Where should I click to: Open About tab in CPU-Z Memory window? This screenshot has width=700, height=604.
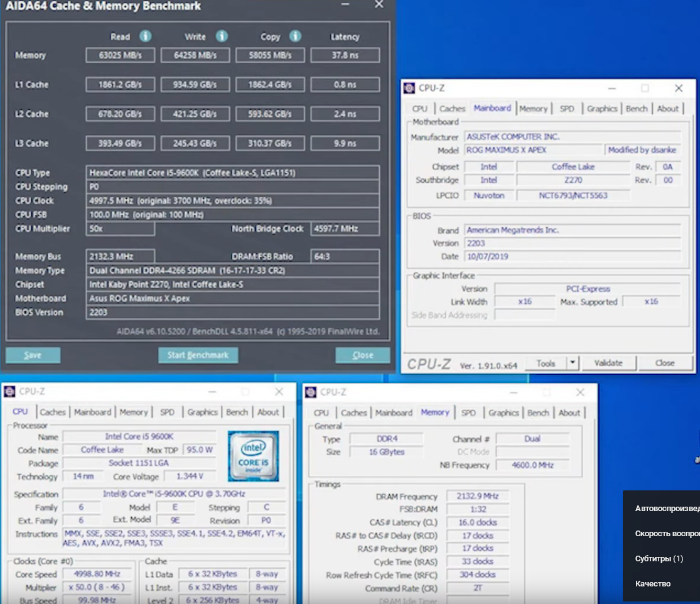pos(569,413)
